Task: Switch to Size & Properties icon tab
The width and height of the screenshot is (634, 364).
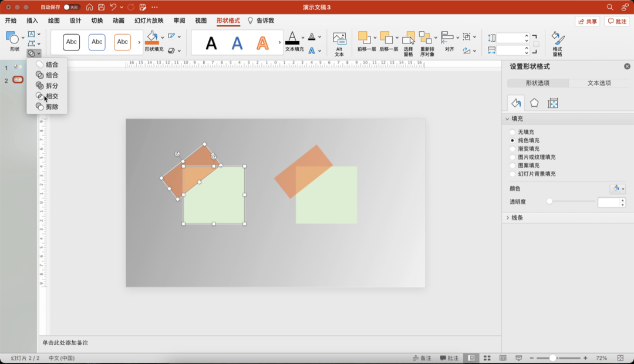Action: [553, 103]
